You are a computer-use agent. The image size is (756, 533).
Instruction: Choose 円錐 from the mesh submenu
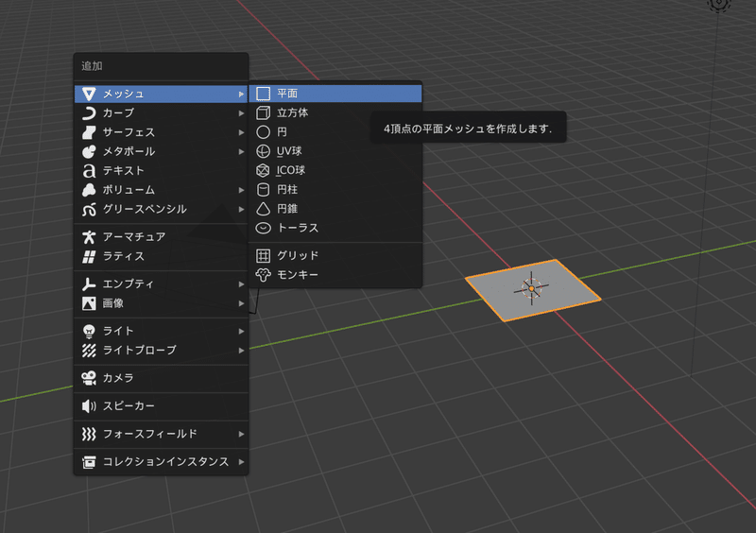pos(335,209)
